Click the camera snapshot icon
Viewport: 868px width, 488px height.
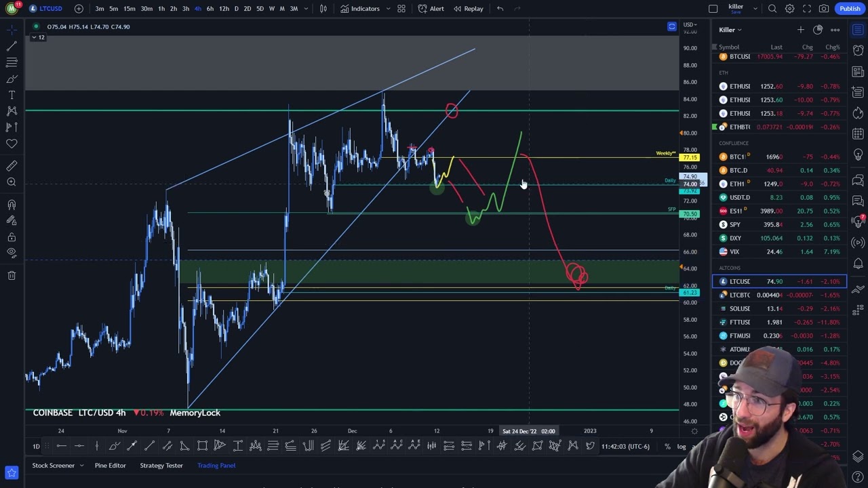[824, 9]
